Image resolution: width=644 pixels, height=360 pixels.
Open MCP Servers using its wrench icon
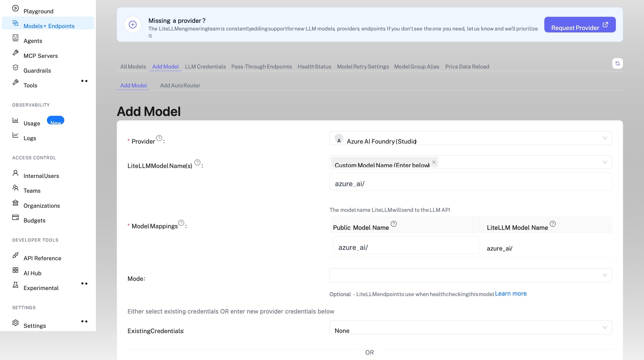coord(15,53)
